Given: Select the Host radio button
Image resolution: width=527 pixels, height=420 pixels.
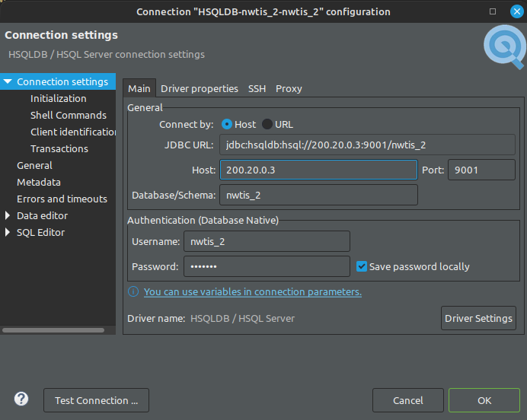Looking at the screenshot, I should point(227,124).
